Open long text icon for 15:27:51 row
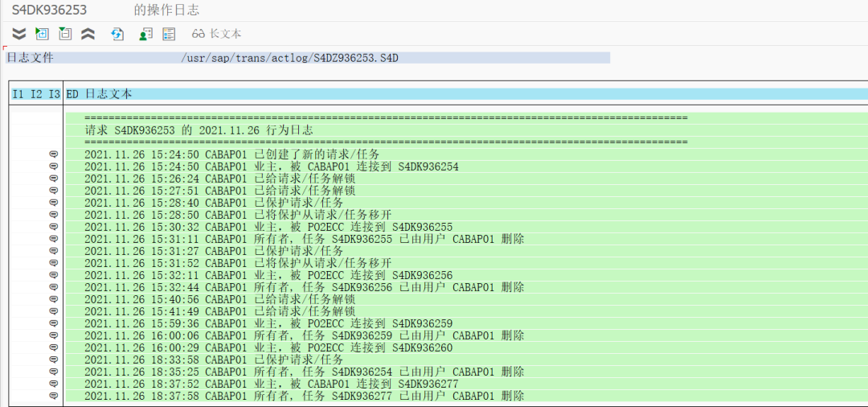The height and width of the screenshot is (407, 868). pyautogui.click(x=54, y=191)
